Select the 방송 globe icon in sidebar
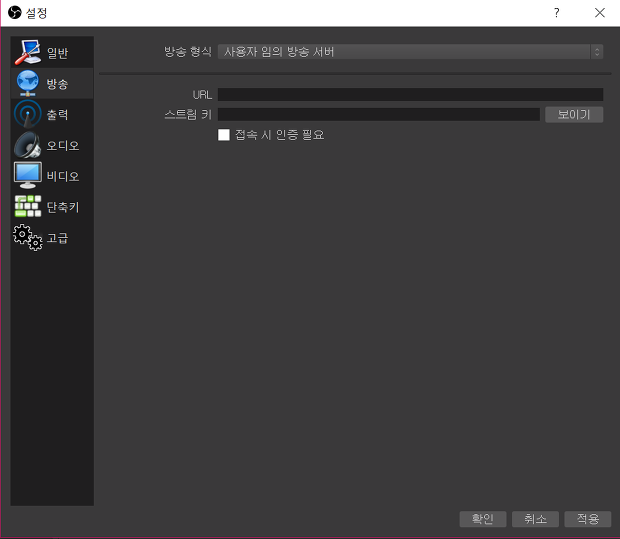 (28, 83)
